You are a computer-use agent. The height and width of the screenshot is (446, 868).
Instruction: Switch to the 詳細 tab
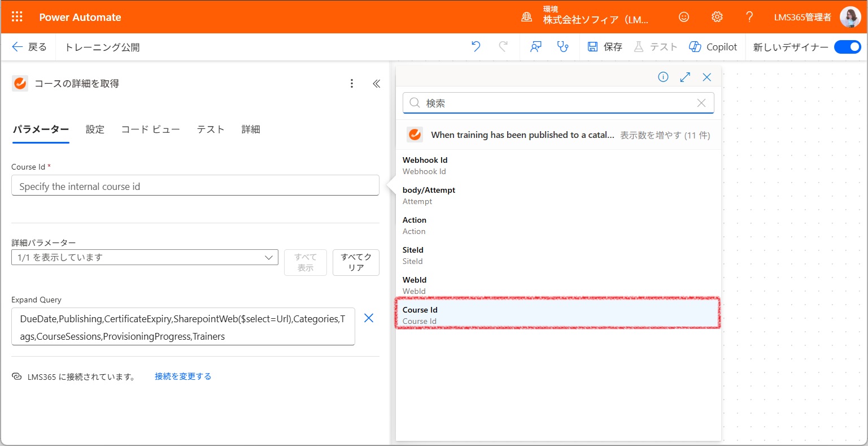click(x=251, y=129)
